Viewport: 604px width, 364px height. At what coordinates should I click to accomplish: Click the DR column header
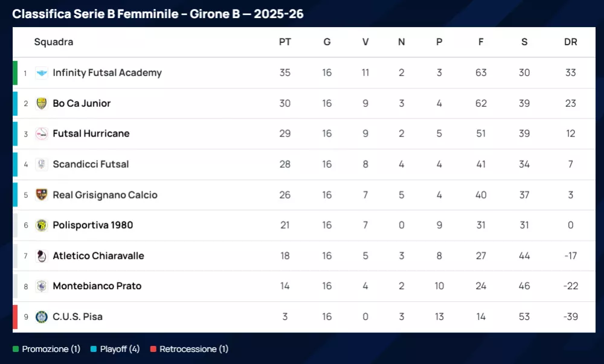click(570, 42)
